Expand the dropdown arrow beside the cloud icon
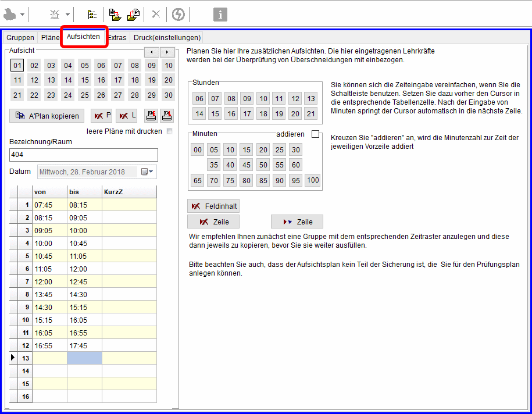 click(23, 15)
